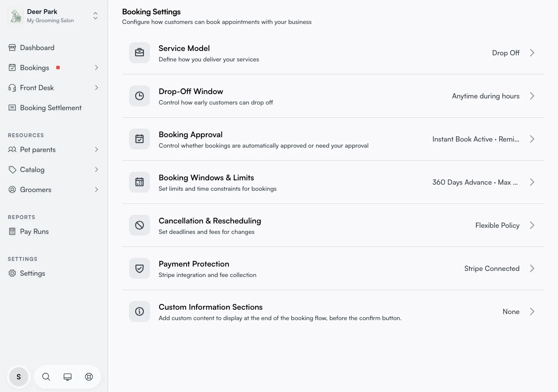Viewport: 558px width, 392px height.
Task: Click the Custom Information Sections info icon
Action: click(139, 311)
